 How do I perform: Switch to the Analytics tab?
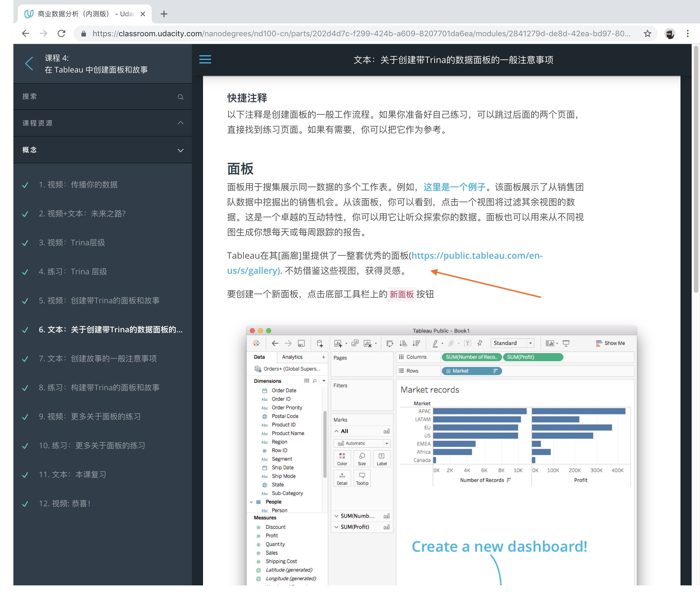[x=292, y=357]
